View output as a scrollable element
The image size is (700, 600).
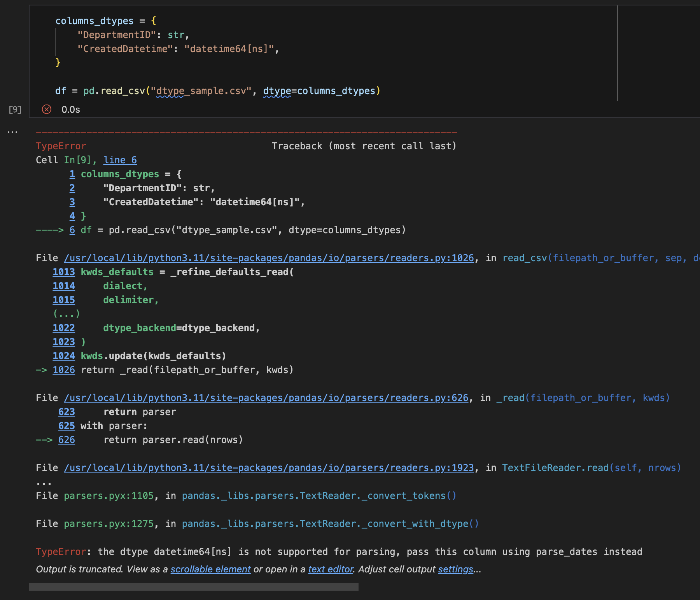coord(210,569)
